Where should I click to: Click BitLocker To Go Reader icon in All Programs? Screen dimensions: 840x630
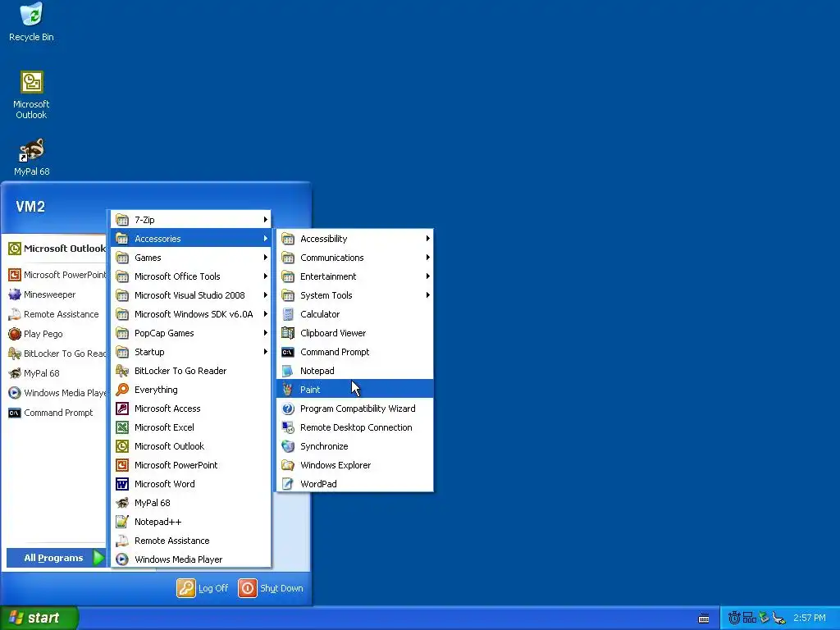pyautogui.click(x=122, y=371)
